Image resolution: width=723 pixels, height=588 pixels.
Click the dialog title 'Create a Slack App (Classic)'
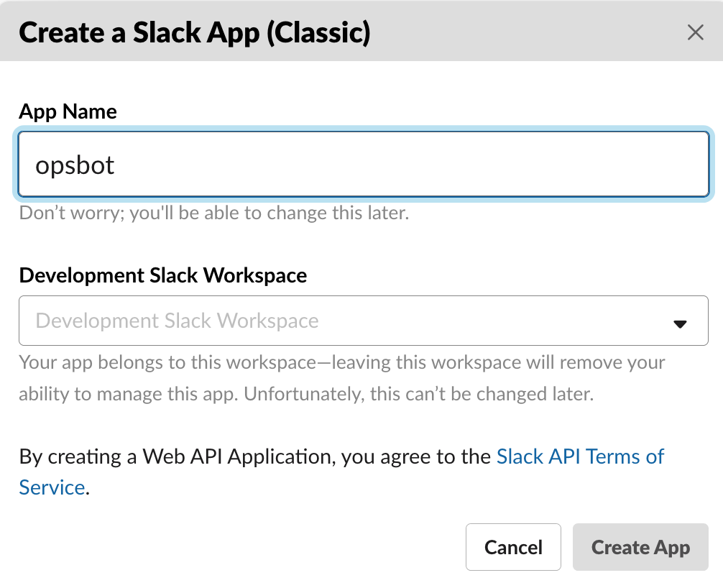point(194,32)
